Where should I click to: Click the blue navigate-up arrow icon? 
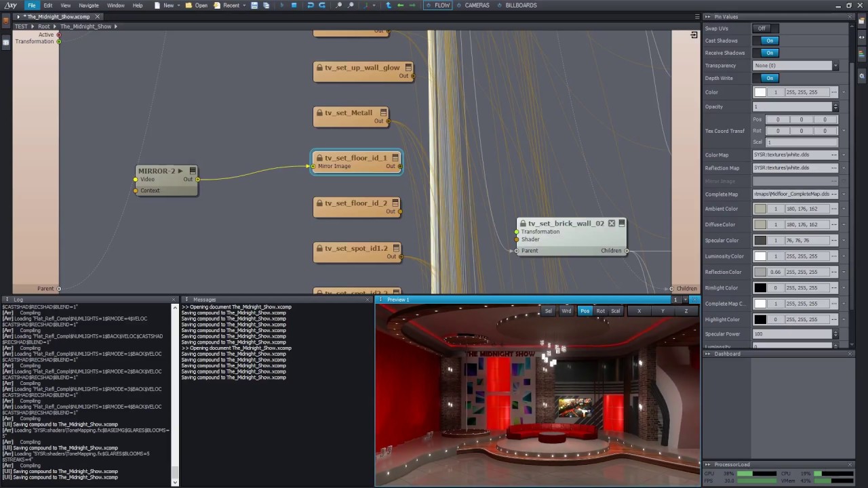pos(389,5)
